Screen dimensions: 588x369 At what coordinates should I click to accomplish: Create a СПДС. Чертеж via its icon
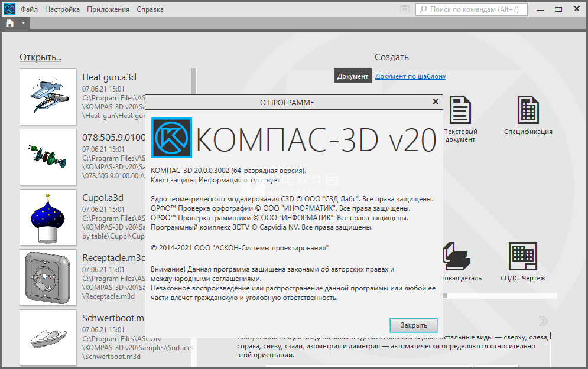pos(523,256)
